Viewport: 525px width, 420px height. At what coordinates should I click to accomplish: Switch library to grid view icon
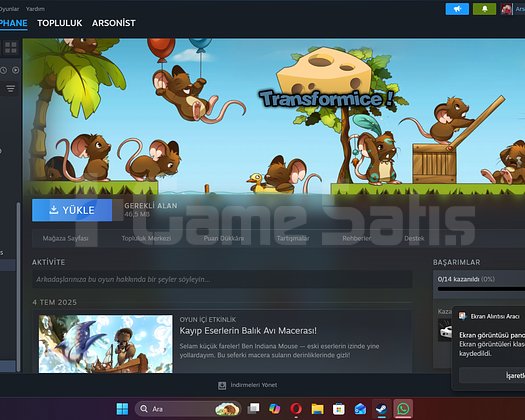coord(11,48)
